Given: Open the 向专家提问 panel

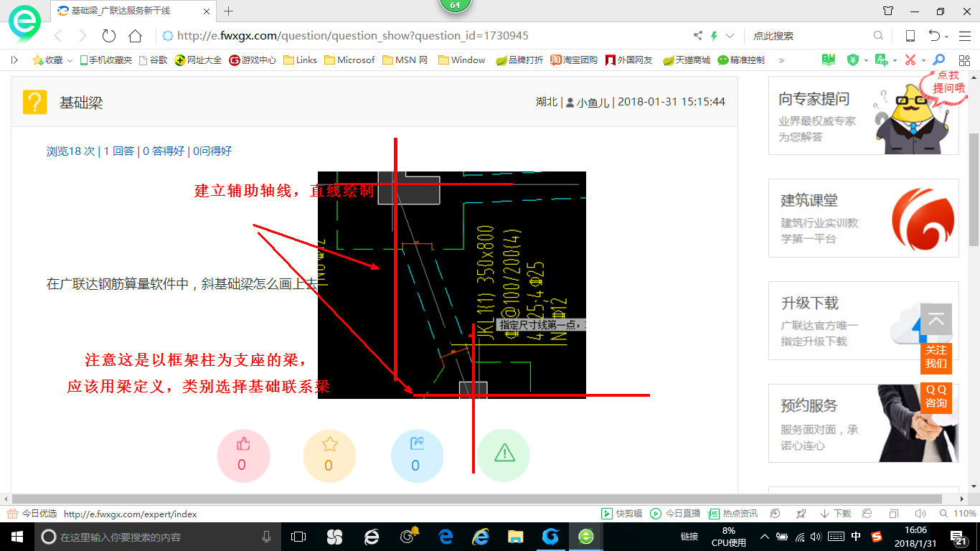Looking at the screenshot, I should [x=864, y=116].
